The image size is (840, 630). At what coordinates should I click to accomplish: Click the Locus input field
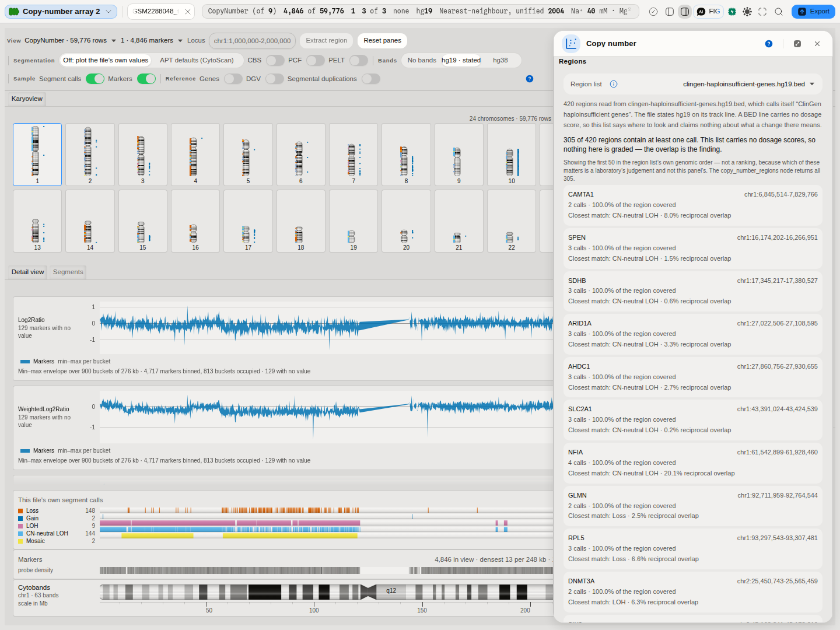point(252,41)
